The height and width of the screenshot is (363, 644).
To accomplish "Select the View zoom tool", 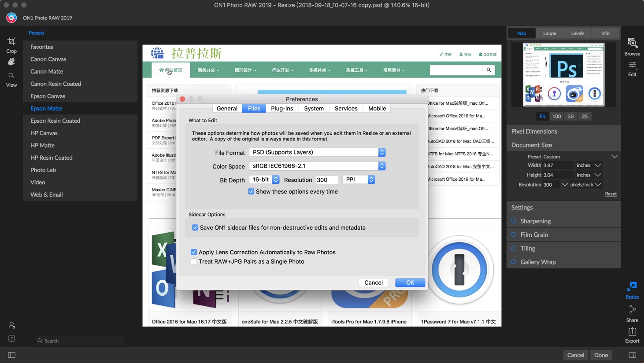I will [x=11, y=80].
